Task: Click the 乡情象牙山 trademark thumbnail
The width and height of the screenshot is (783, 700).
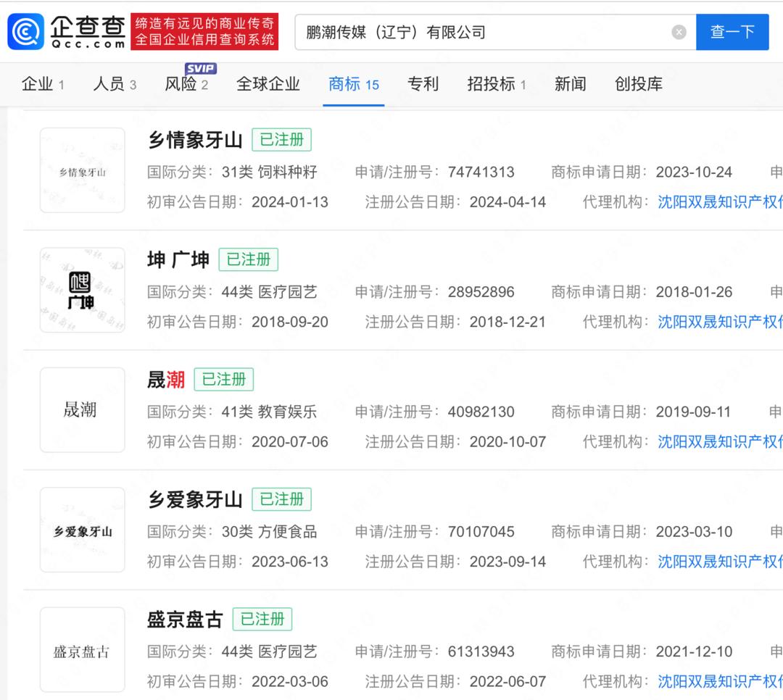Action: 82,170
